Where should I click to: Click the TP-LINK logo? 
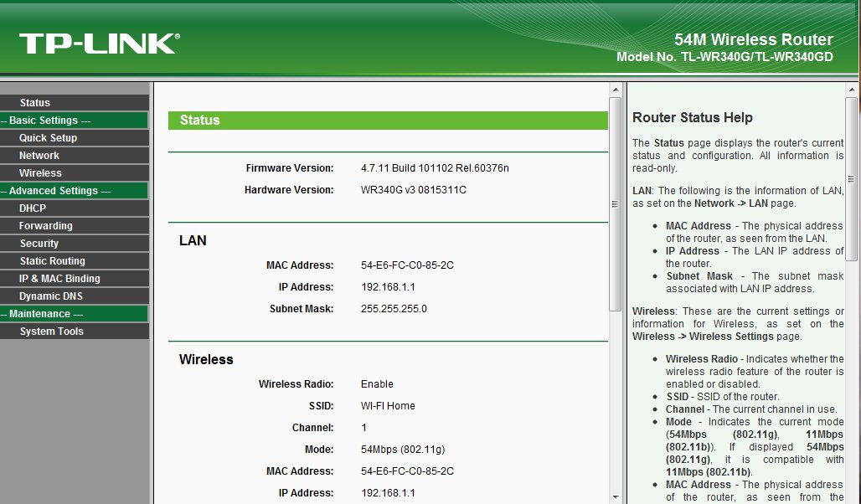pyautogui.click(x=99, y=44)
